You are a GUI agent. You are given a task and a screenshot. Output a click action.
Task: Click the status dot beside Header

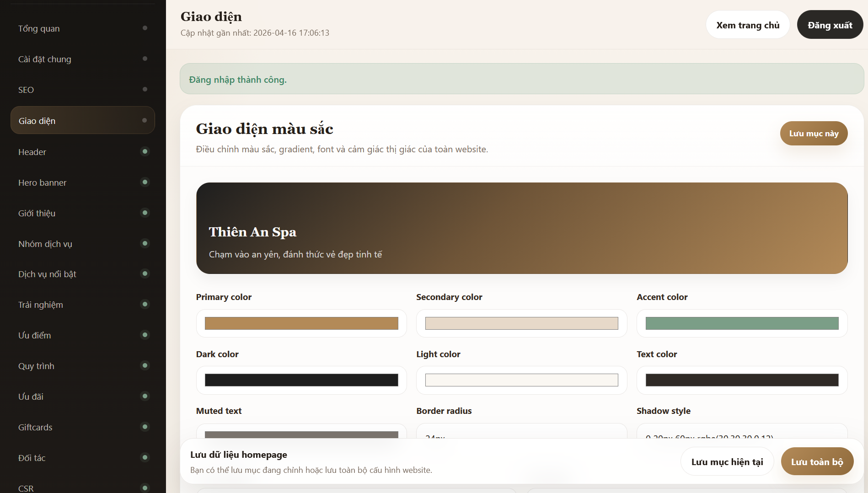pyautogui.click(x=145, y=151)
